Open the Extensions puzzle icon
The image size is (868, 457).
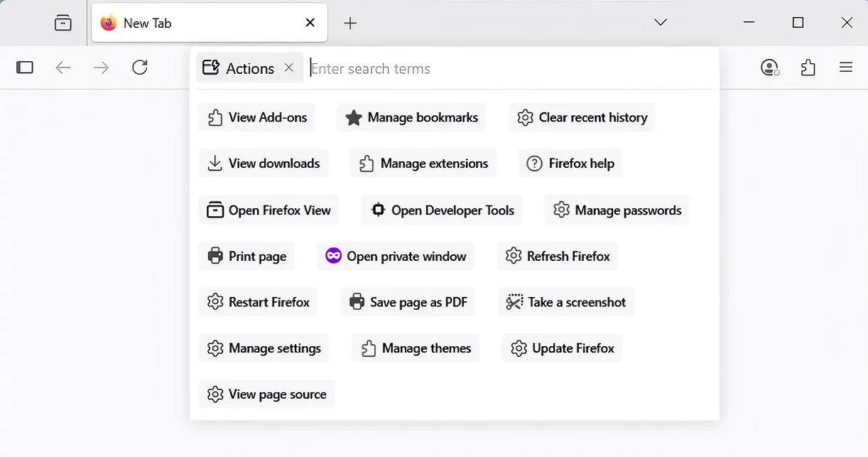coord(808,68)
